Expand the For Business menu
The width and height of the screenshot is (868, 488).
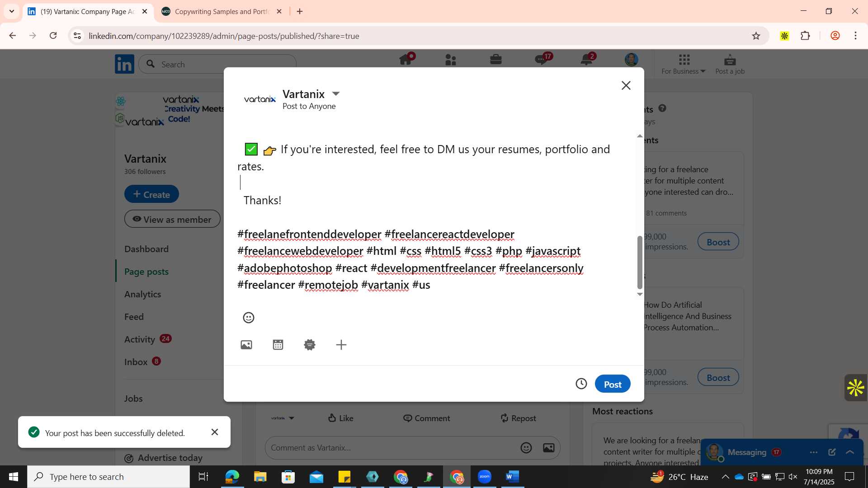(684, 65)
